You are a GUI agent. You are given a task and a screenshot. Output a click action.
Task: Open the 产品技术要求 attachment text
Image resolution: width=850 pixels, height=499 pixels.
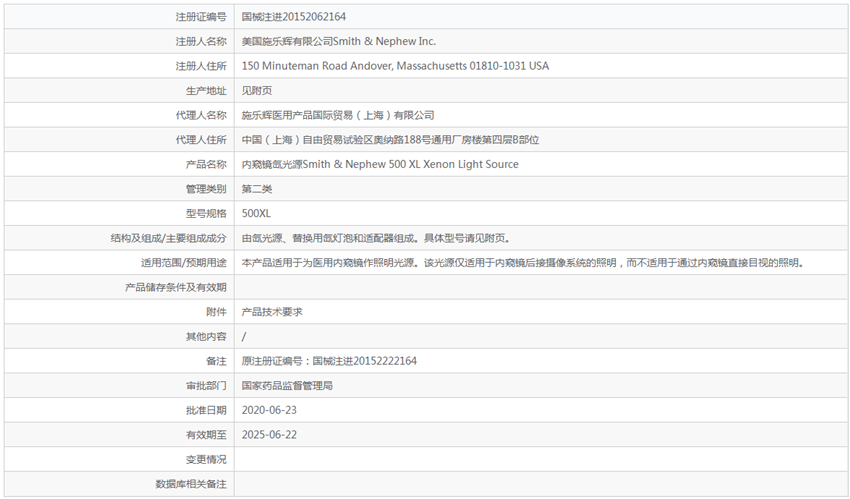coord(272,312)
